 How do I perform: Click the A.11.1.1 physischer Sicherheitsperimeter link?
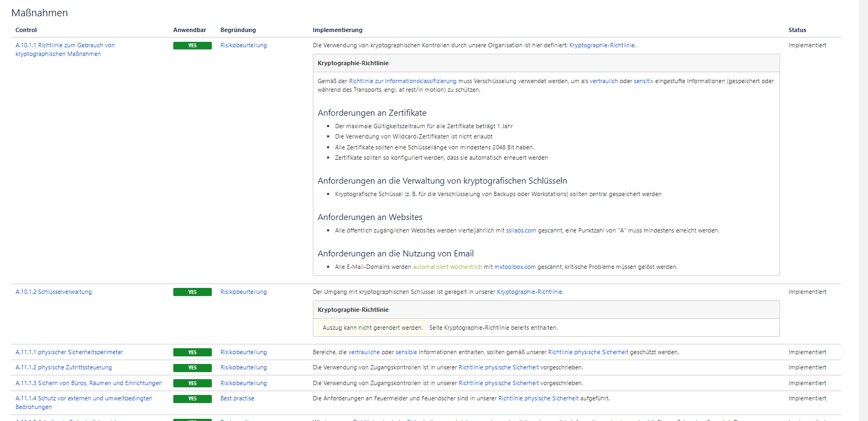[69, 353]
